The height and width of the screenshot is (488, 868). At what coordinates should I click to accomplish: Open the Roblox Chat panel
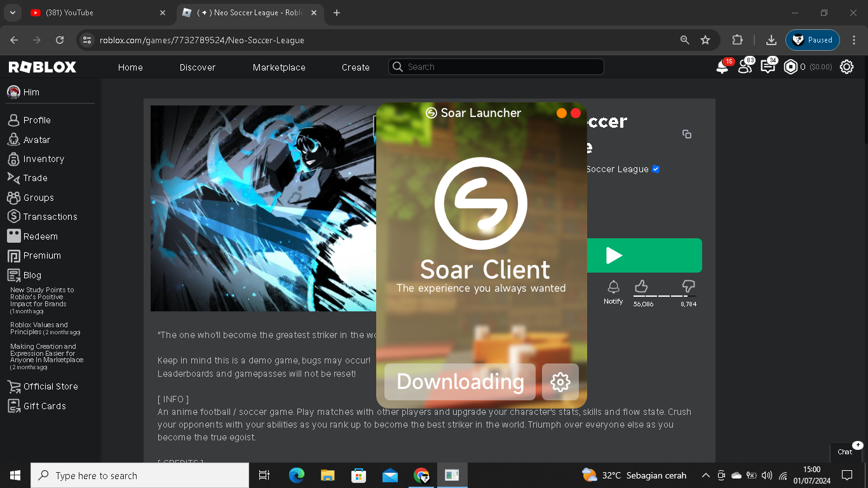(846, 452)
